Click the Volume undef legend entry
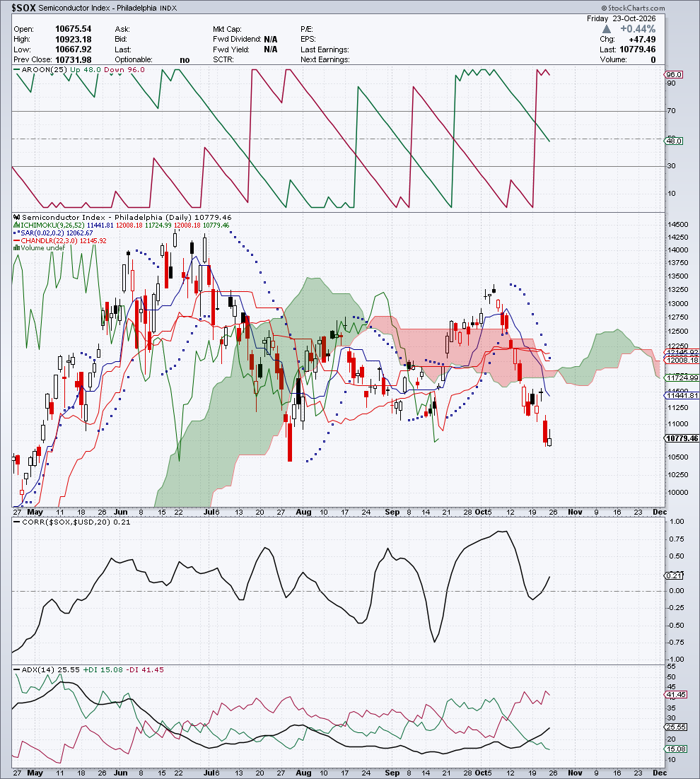This screenshot has width=700, height=779. [x=42, y=248]
